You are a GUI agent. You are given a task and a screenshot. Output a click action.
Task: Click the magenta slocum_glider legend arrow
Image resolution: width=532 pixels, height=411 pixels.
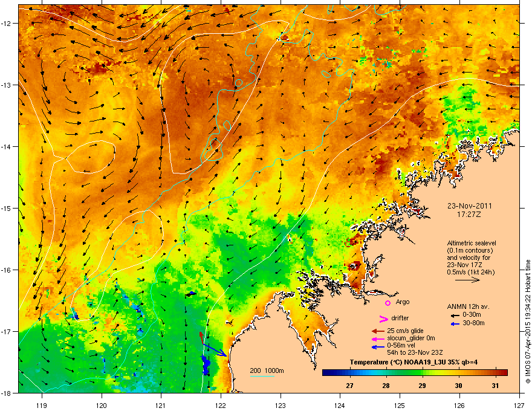(x=378, y=339)
